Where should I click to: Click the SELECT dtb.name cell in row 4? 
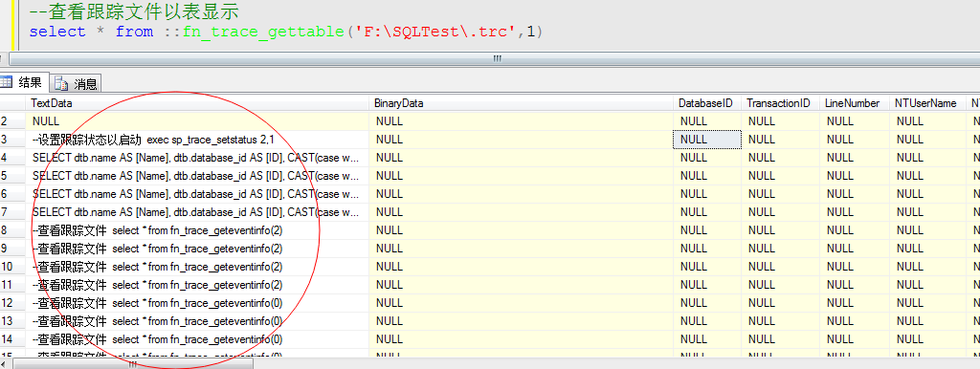pyautogui.click(x=197, y=158)
